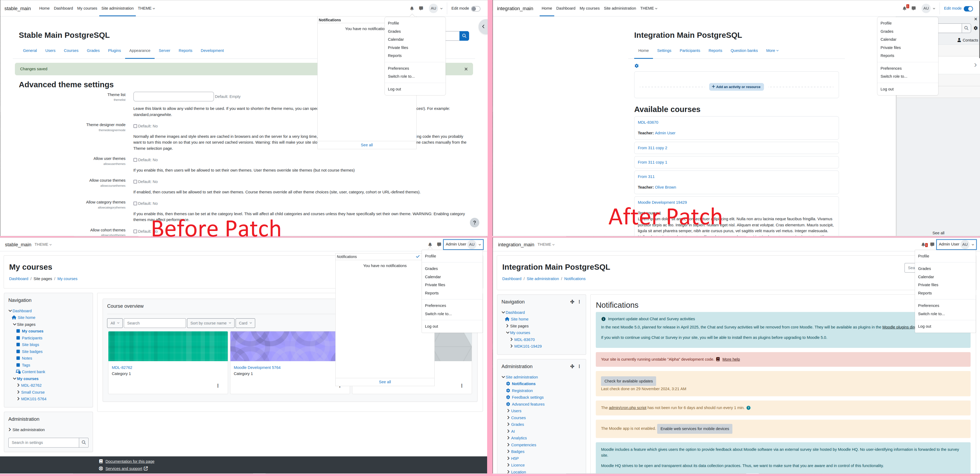Click 'Feedback settings' in integration_main Administration tree
This screenshot has width=980, height=476.
pyautogui.click(x=527, y=398)
